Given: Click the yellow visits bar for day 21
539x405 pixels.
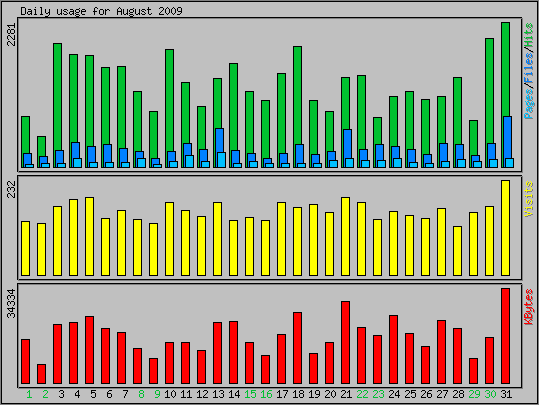Looking at the screenshot, I should pos(345,237).
